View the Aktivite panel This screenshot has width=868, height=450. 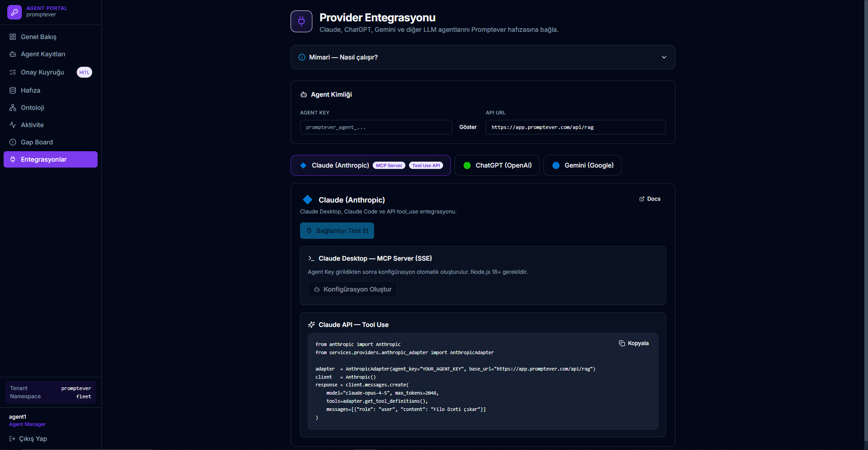tap(32, 125)
